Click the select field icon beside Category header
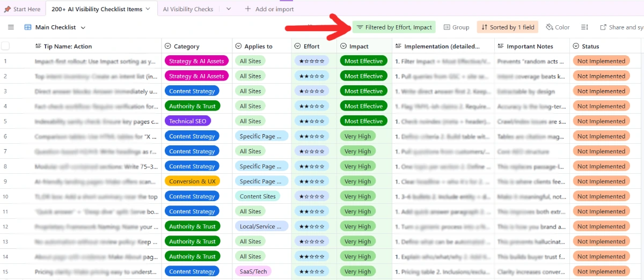Screen dimensions: 644x280 pos(168,47)
